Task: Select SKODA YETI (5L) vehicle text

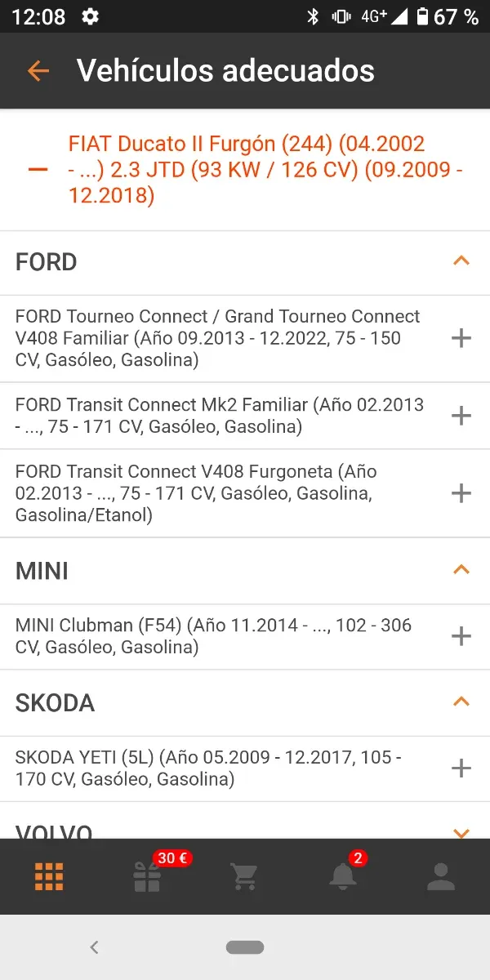Action: coord(208,768)
